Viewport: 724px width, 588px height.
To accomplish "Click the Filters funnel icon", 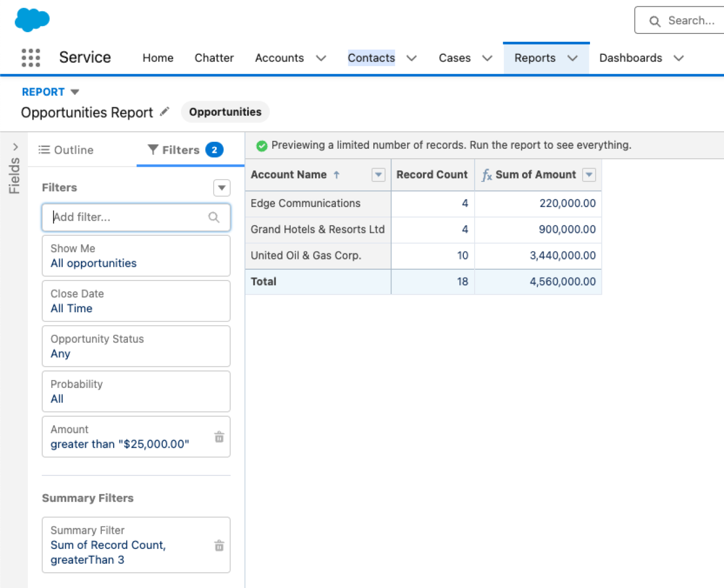I will click(153, 149).
